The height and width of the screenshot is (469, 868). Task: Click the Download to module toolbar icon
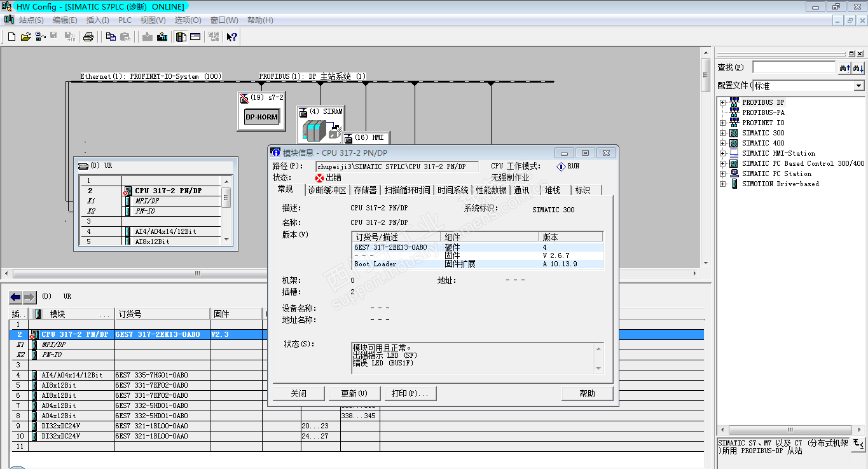148,37
